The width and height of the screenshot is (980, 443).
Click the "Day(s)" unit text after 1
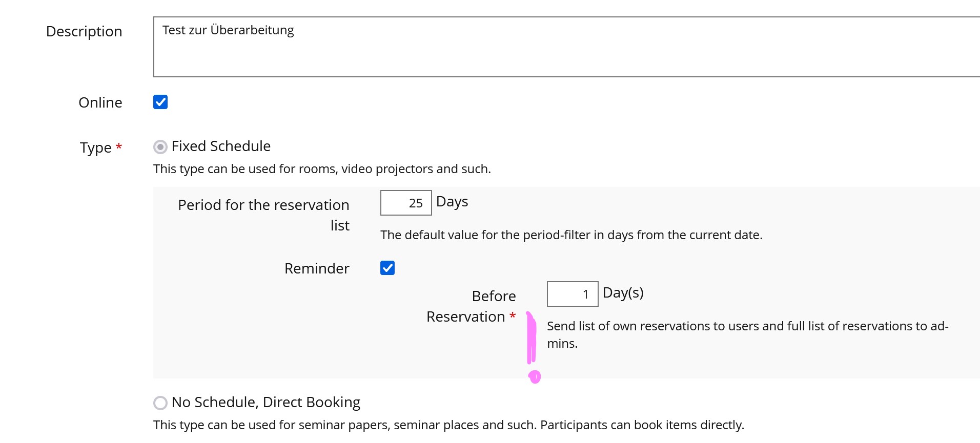tap(623, 293)
